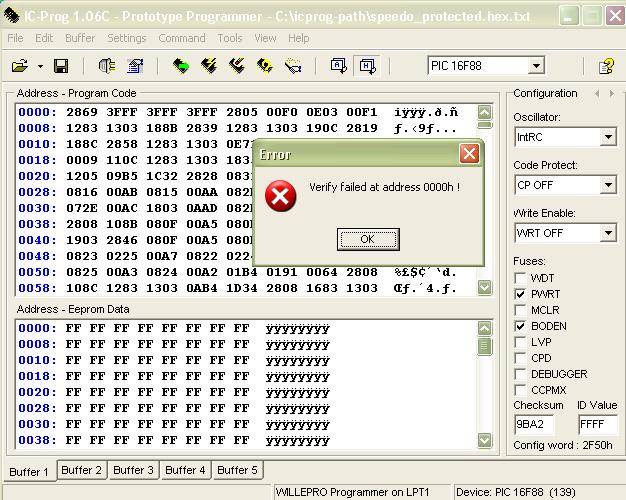Screen dimensions: 626x500
Task: Click the Save file floppy icon
Action: pos(61,66)
